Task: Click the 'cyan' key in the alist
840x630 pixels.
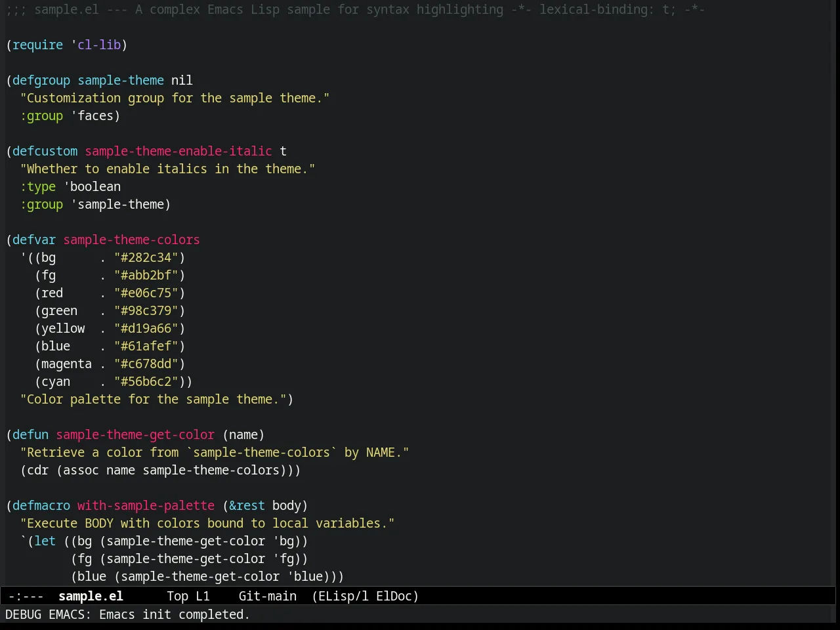Action: [56, 381]
